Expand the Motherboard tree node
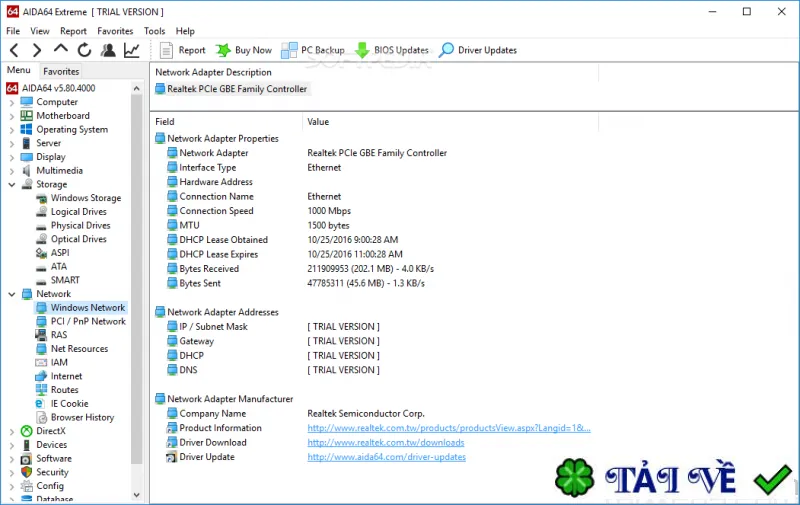The width and height of the screenshot is (800, 505). (12, 116)
